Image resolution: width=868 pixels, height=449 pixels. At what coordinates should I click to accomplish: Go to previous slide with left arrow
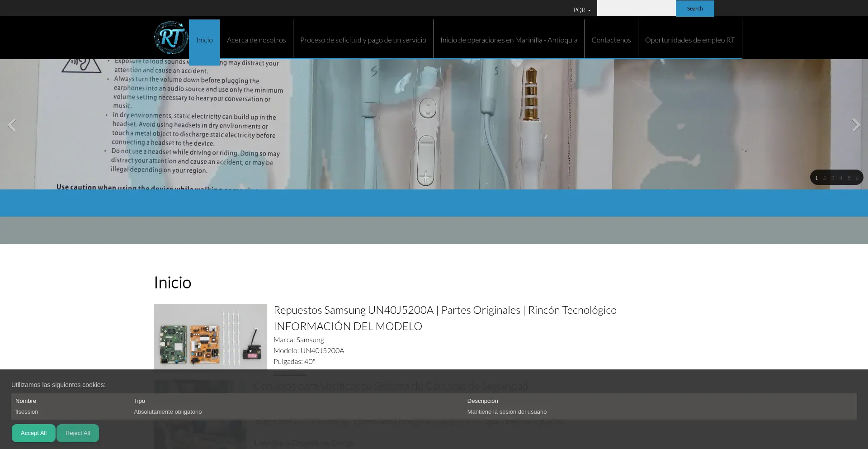[x=12, y=125]
